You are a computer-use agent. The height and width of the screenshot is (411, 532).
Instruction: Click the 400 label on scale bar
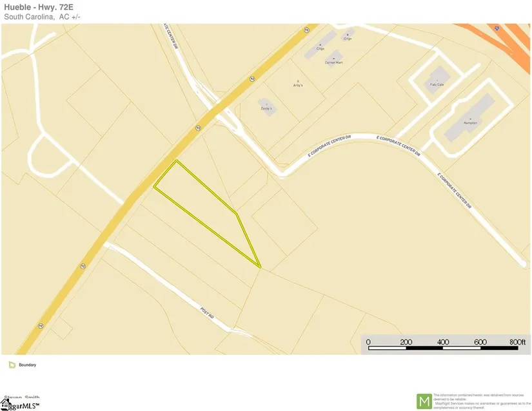point(443,342)
